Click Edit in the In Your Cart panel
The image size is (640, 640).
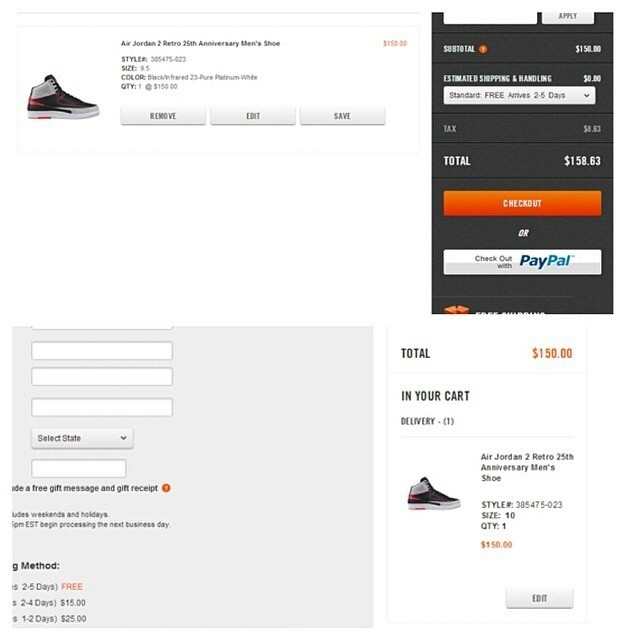[540, 598]
